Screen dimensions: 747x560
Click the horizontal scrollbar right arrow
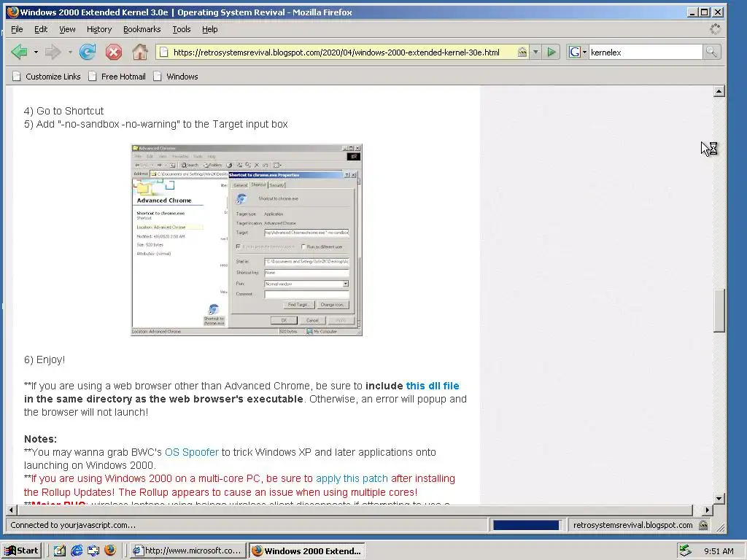point(708,510)
